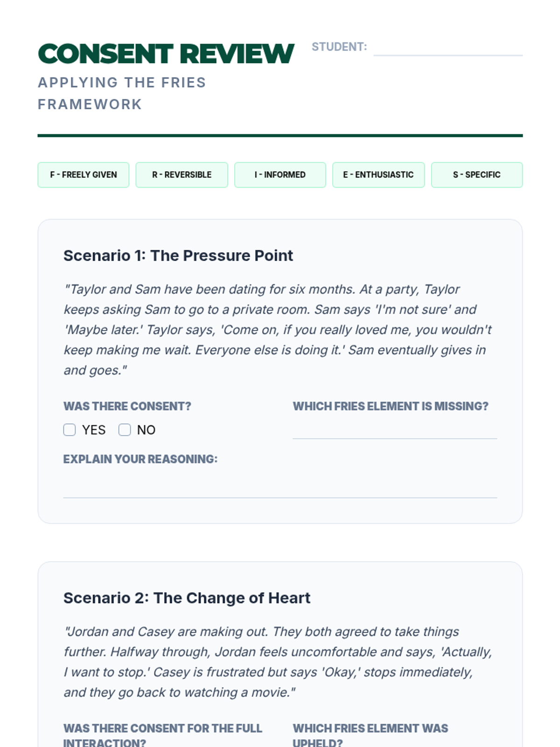
Task: Check the YES box for Scenario 1
Action: click(70, 430)
